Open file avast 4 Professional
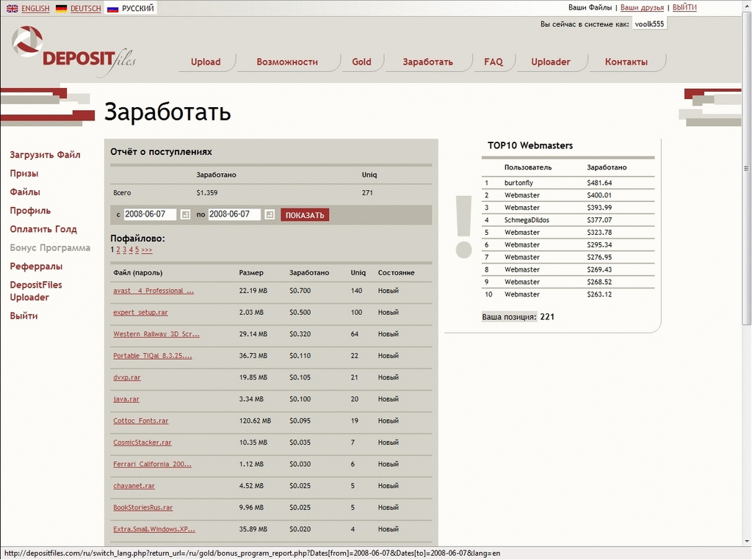The width and height of the screenshot is (752, 560). [x=153, y=291]
